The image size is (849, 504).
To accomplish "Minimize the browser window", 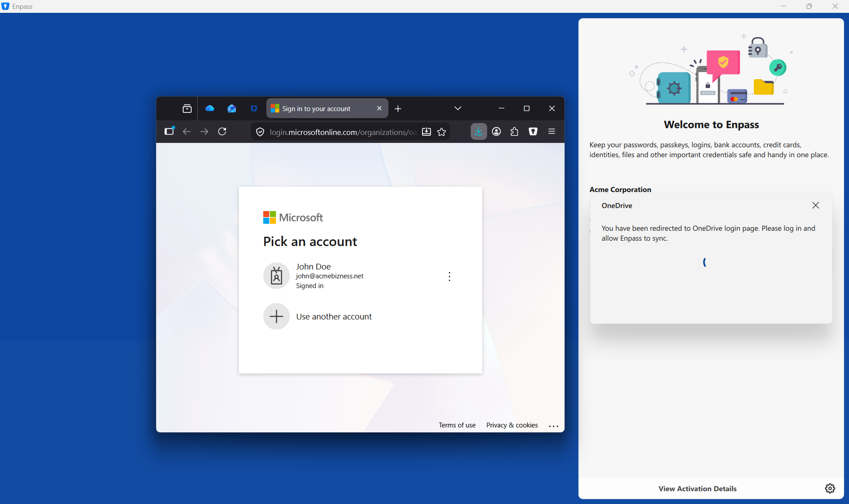I will (501, 108).
